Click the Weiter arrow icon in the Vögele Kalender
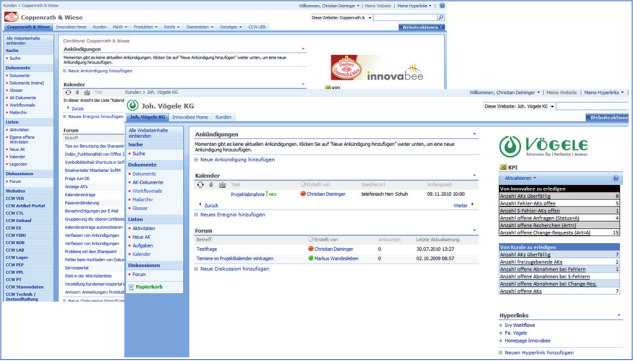The image size is (633, 361). point(473,205)
